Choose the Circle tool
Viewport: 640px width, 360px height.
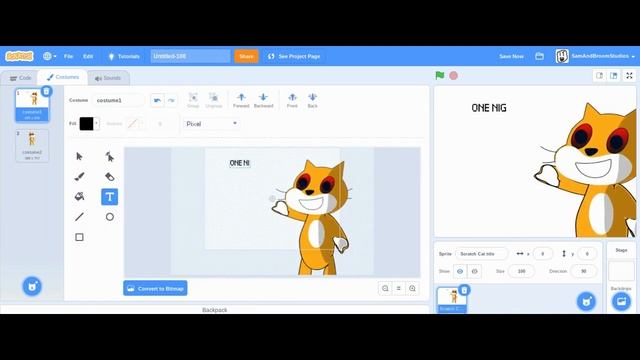pos(109,217)
